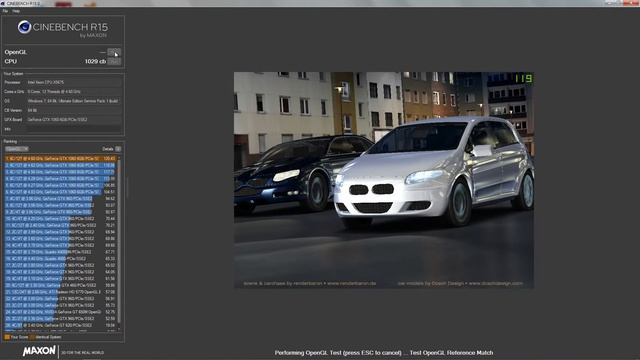This screenshot has width=640, height=360.
Task: Click the Run button beside OpenGL
Action: pos(114,52)
